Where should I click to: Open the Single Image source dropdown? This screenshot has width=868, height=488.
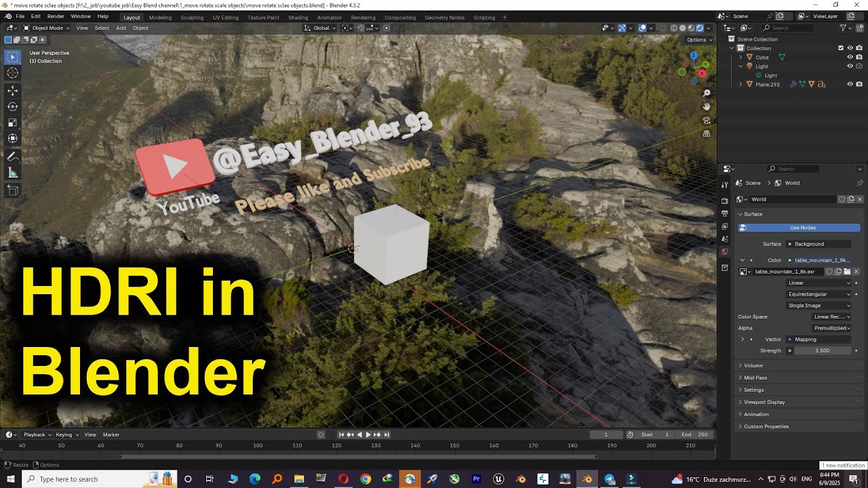pos(819,306)
